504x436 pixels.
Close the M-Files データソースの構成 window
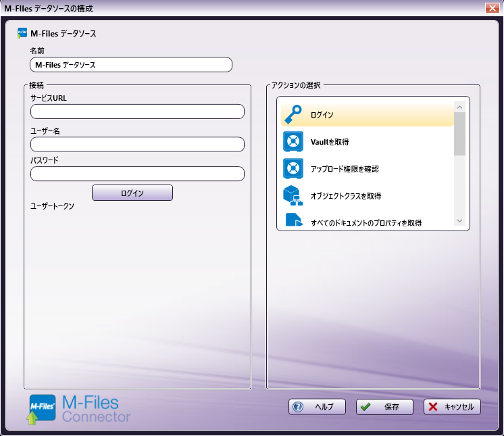click(492, 8)
